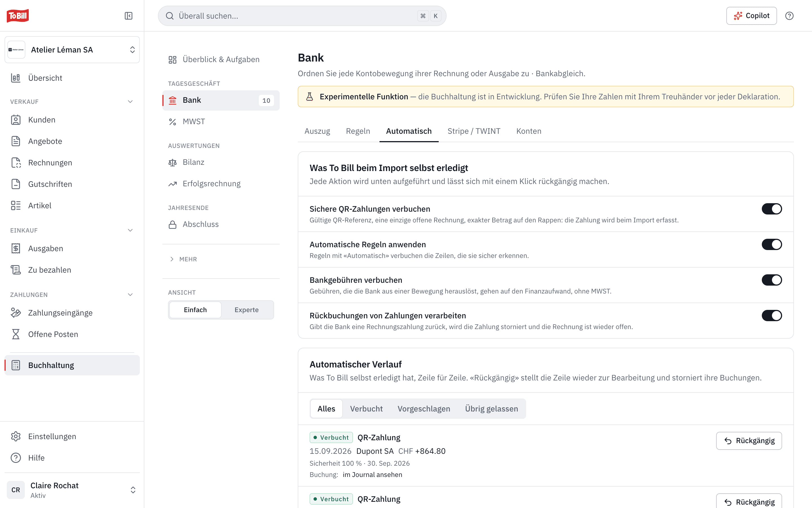Open im Journal ansehen link
The height and width of the screenshot is (508, 812).
372,475
